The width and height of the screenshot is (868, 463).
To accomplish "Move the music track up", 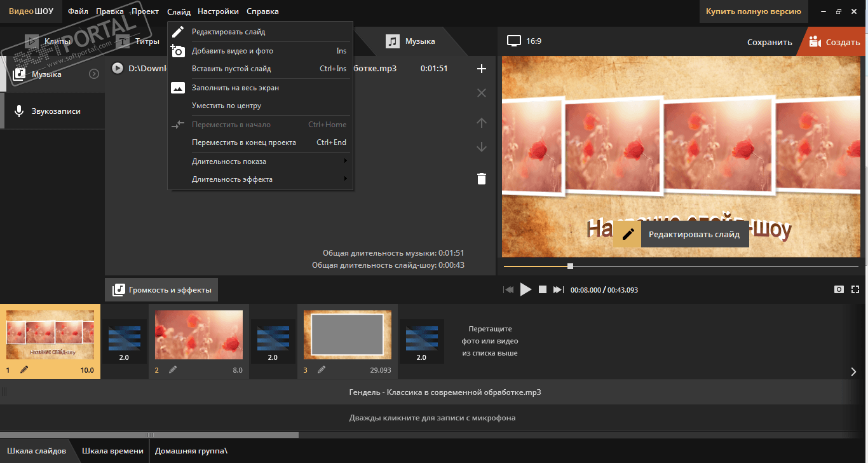I will (x=482, y=123).
